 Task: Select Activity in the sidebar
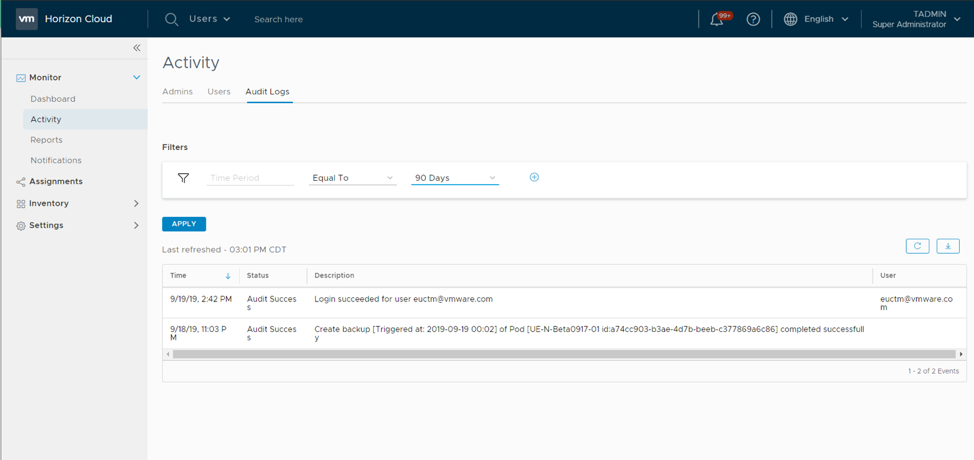pos(85,119)
